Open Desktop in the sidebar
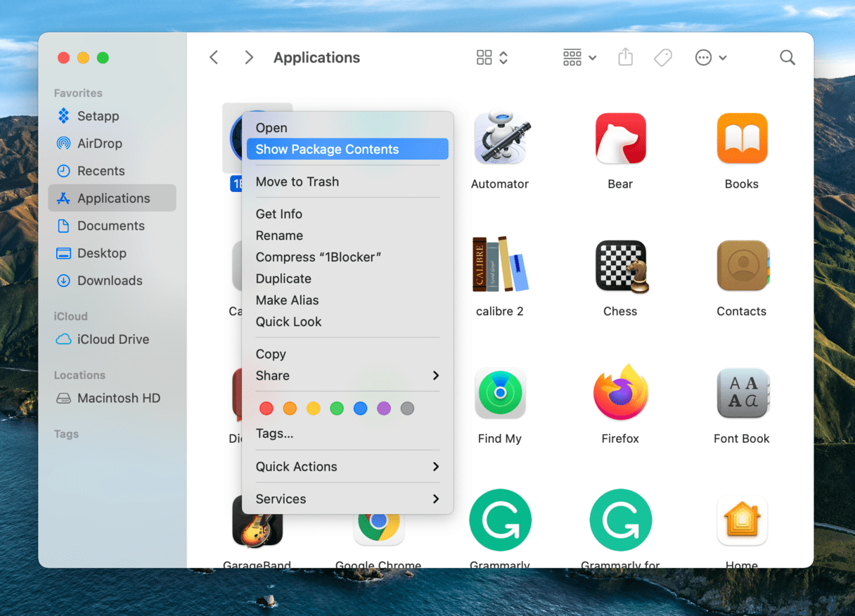Screen dimensions: 855x616 (x=112, y=253)
